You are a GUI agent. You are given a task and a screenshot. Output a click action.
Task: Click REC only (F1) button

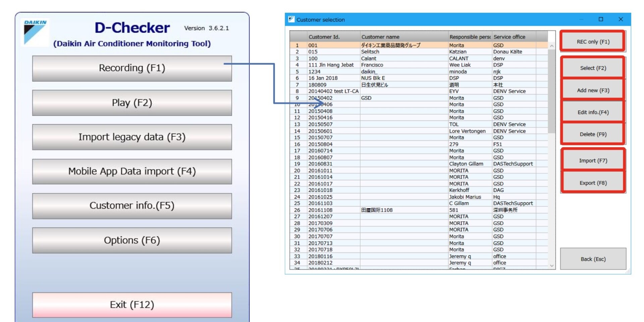[x=593, y=42]
